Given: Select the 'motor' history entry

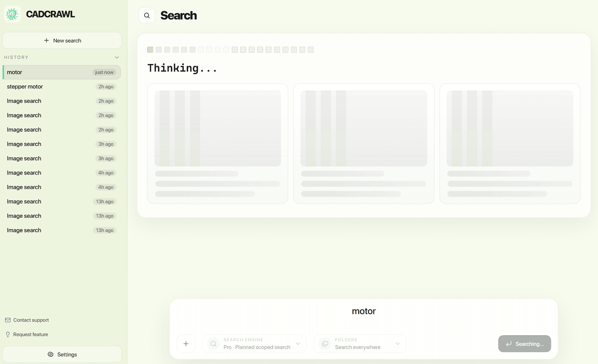Looking at the screenshot, I should coord(62,72).
